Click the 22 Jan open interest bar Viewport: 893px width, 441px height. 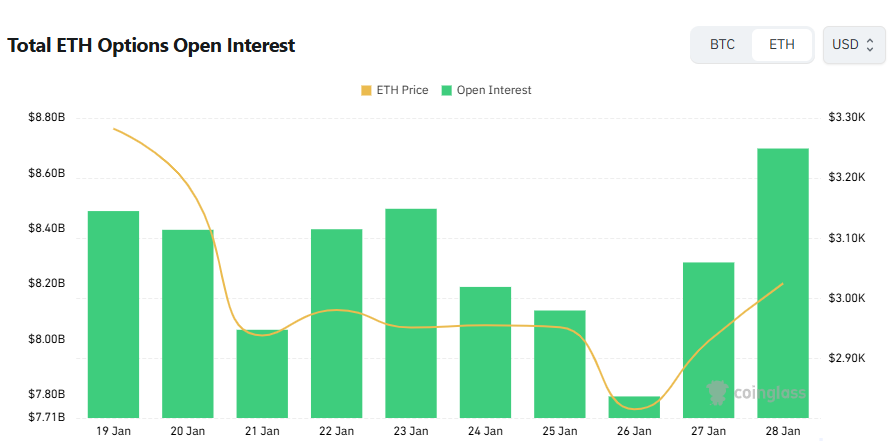(x=337, y=323)
